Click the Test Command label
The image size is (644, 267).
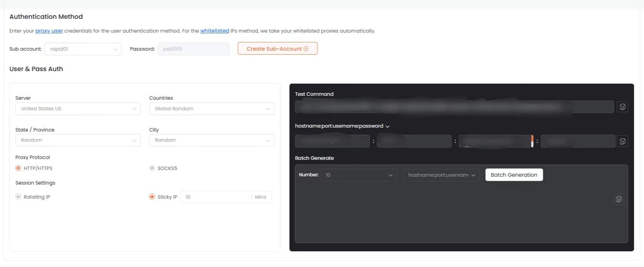point(314,94)
